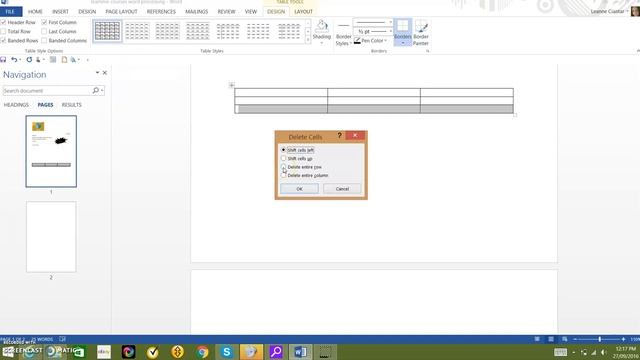Switch to Web Layout view in status bar

click(564, 339)
